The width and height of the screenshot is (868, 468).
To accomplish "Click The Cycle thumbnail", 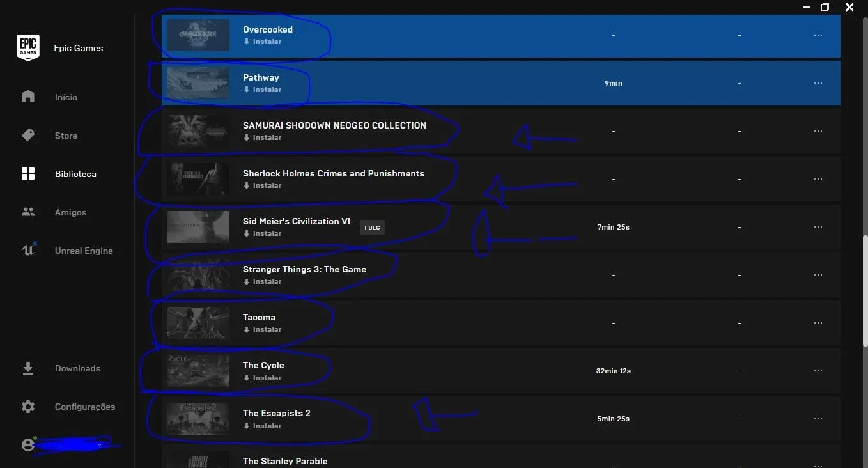I will (x=198, y=371).
